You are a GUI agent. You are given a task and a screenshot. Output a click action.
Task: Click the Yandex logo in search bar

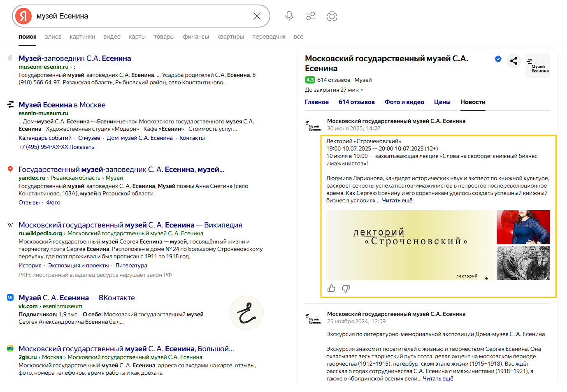pos(23,16)
